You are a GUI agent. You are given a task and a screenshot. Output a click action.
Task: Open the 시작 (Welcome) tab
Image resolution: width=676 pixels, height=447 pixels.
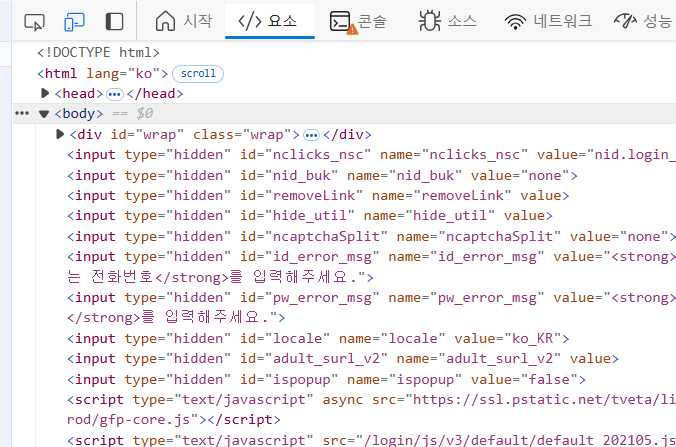183,21
